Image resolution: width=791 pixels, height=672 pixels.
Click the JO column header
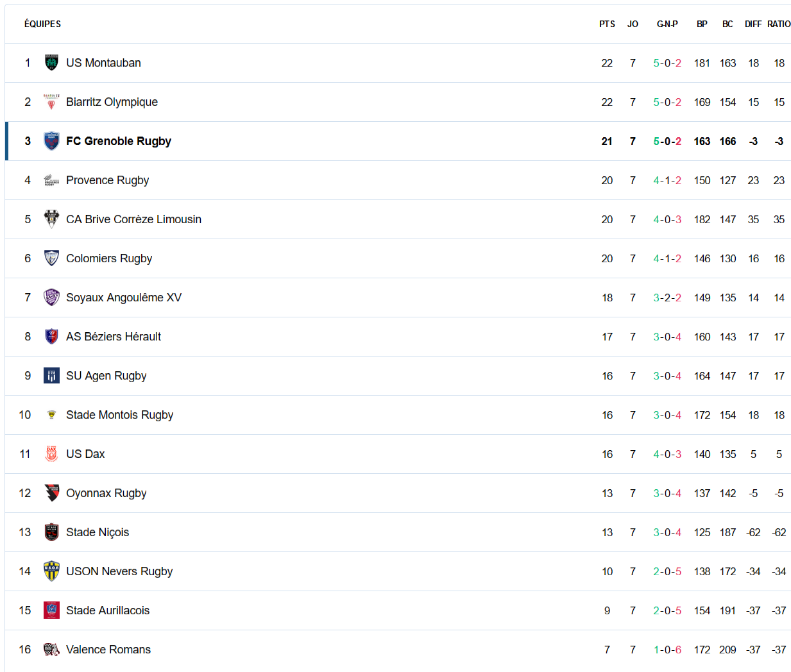click(633, 24)
